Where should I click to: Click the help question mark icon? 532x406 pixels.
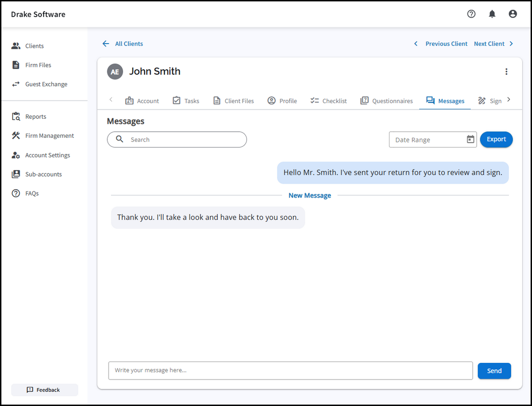pyautogui.click(x=471, y=14)
